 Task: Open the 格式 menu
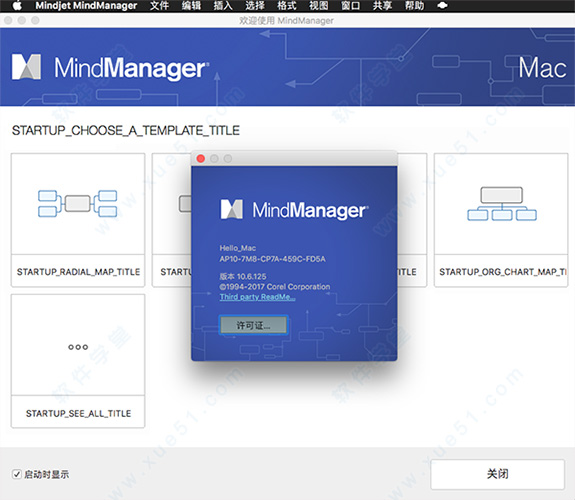[286, 6]
